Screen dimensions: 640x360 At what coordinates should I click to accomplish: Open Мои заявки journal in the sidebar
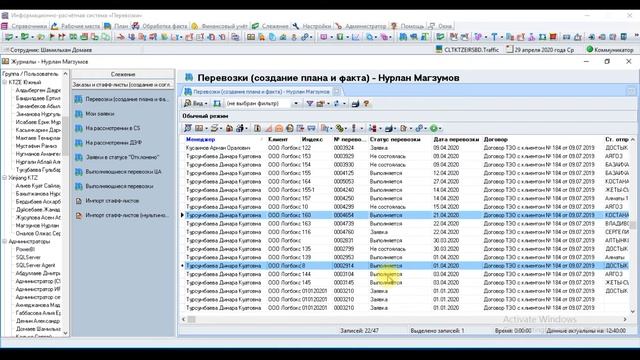tap(100, 114)
